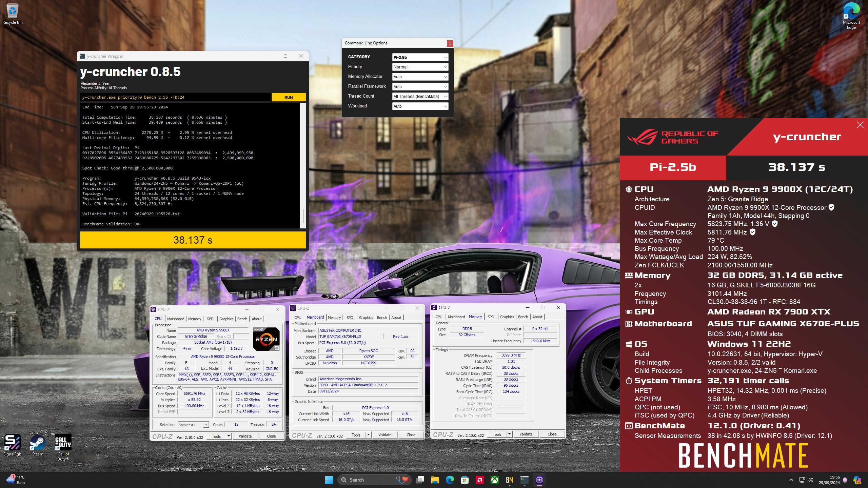Click the CPUID verified shield in BenchMate
The image size is (868, 488).
(x=831, y=207)
